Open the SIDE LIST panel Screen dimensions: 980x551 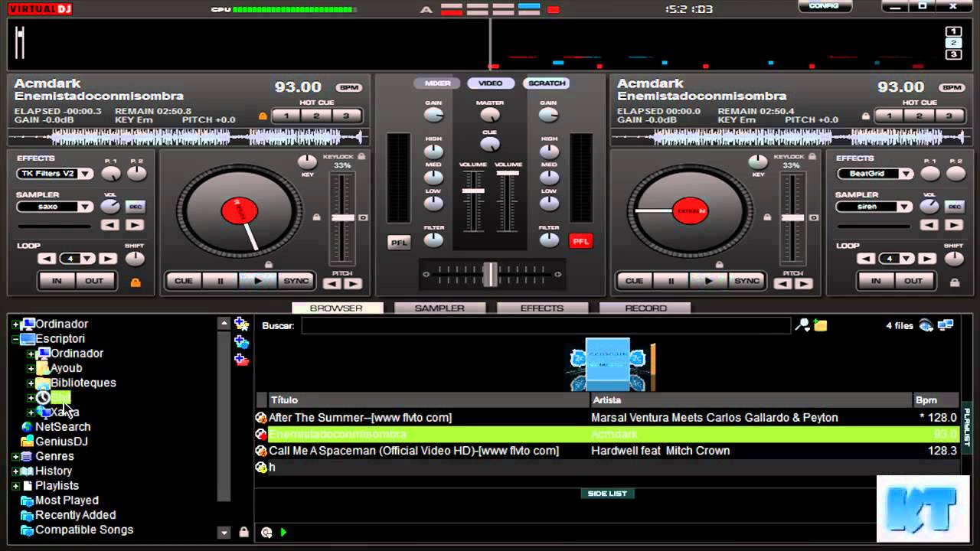pyautogui.click(x=607, y=494)
